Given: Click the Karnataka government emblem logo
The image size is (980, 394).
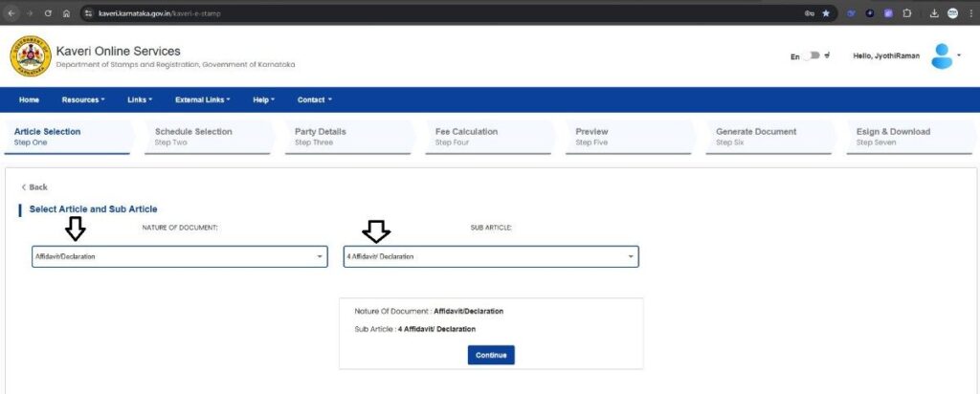Looking at the screenshot, I should click(x=31, y=57).
